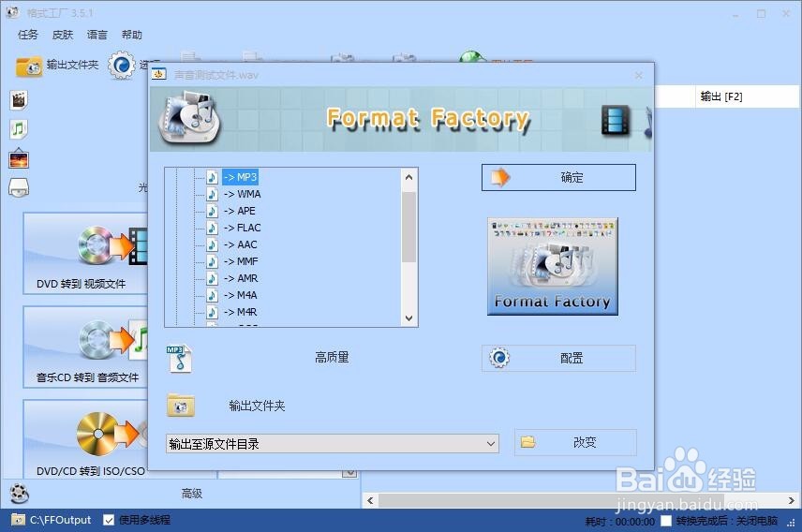Select -> APE in the format list
The height and width of the screenshot is (532, 802).
tap(239, 211)
